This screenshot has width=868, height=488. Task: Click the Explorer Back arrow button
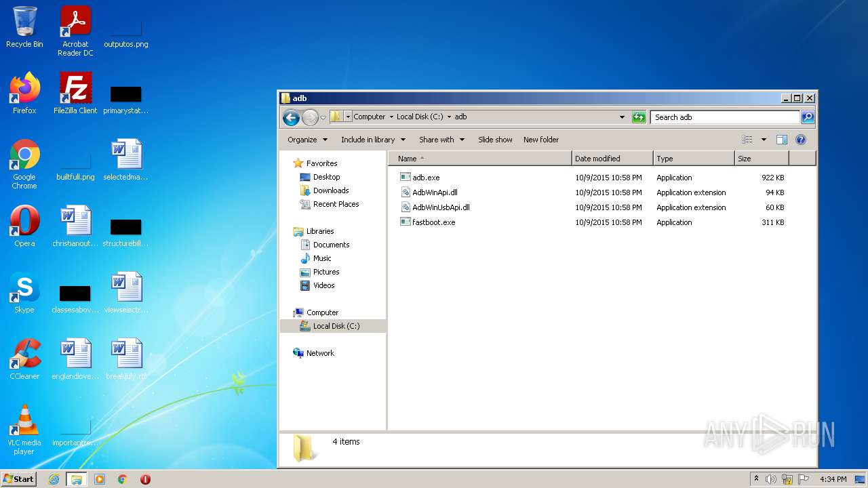coord(292,117)
